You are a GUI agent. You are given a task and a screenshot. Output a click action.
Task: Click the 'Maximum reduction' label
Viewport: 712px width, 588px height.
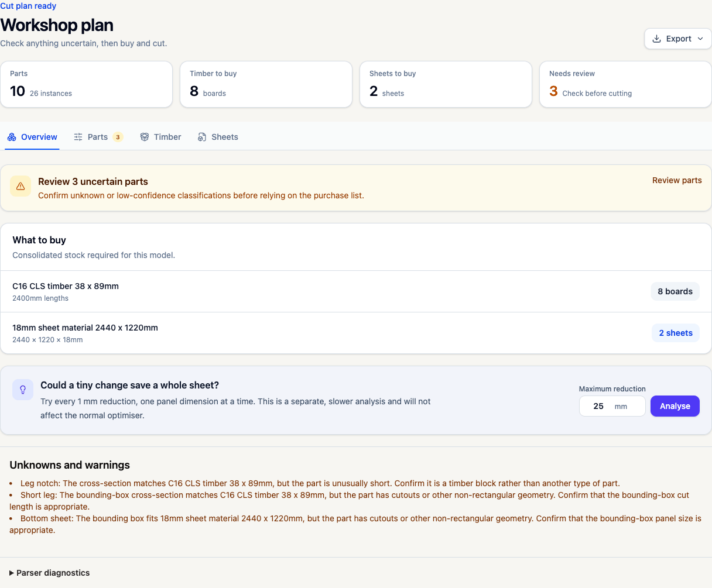[612, 388]
